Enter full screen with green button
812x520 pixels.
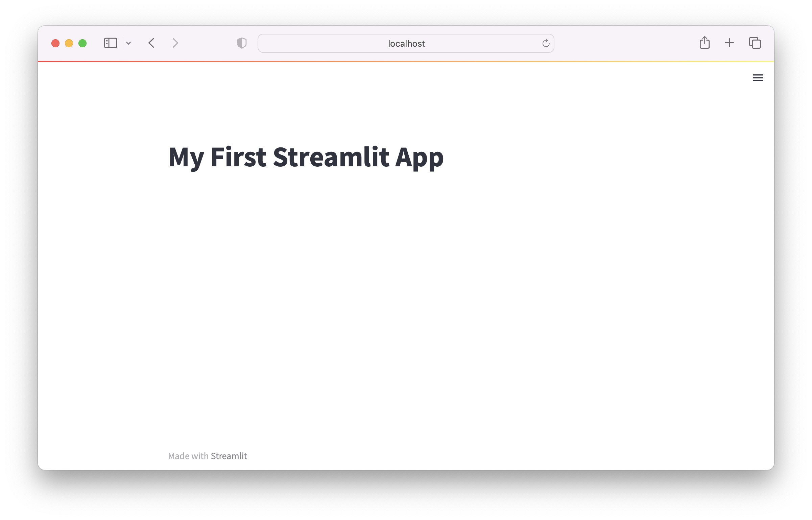[x=82, y=43]
